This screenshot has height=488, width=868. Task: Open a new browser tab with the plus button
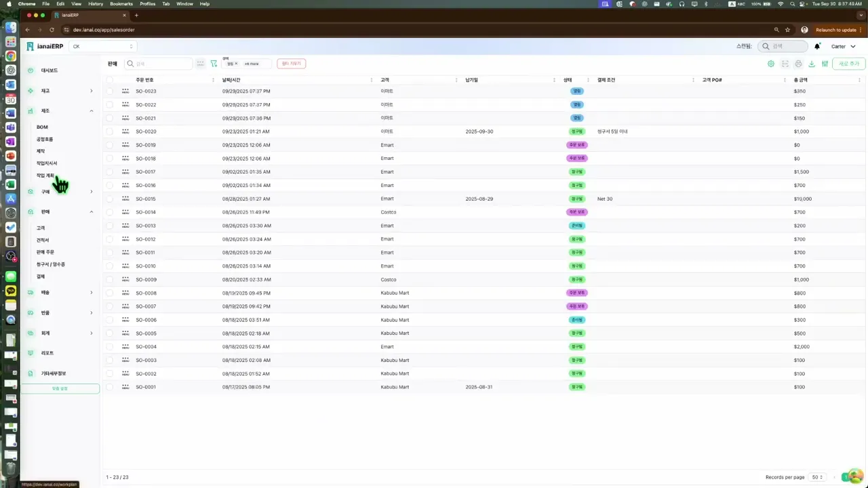click(136, 15)
